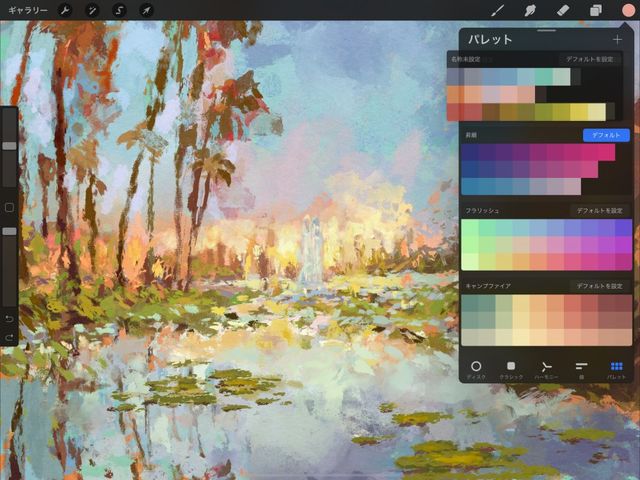Select the Selection S-shaped tool
This screenshot has width=640, height=480.
[119, 10]
